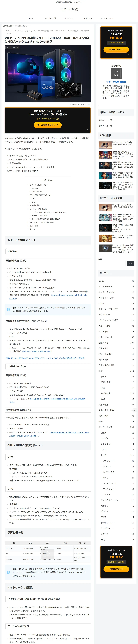Select the エンターテイメント category
This screenshot has width=138, height=644.
[116, 292]
